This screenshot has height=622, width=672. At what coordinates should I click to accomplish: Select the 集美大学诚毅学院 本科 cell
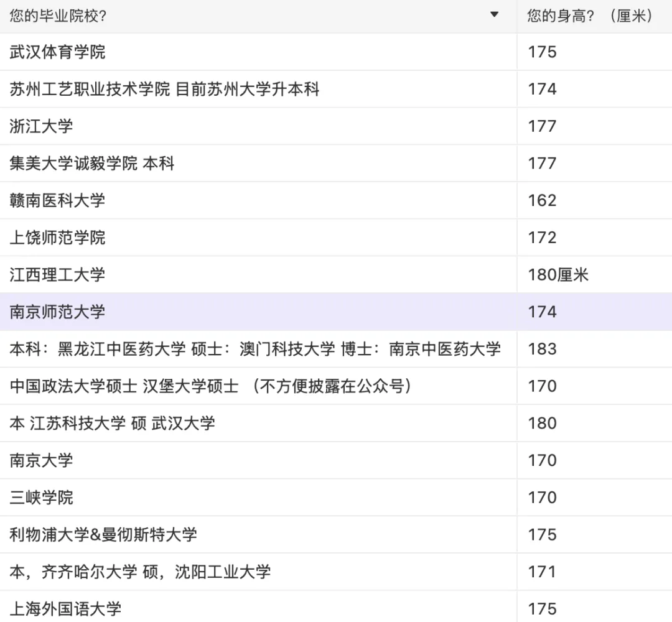pos(258,163)
